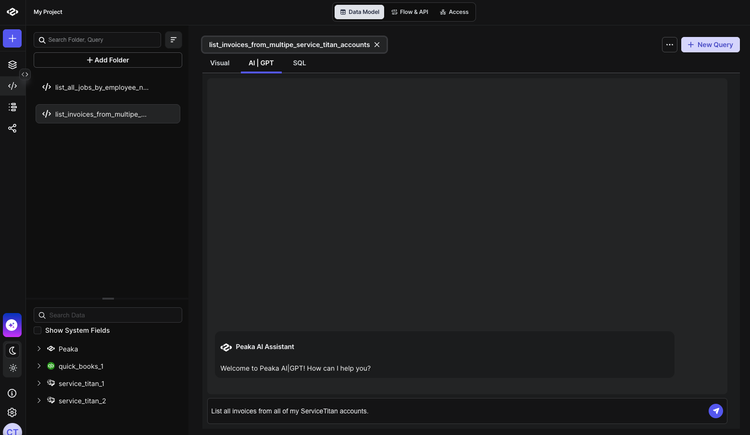Switch to the Flow & API tab
This screenshot has width=750, height=435.
410,12
